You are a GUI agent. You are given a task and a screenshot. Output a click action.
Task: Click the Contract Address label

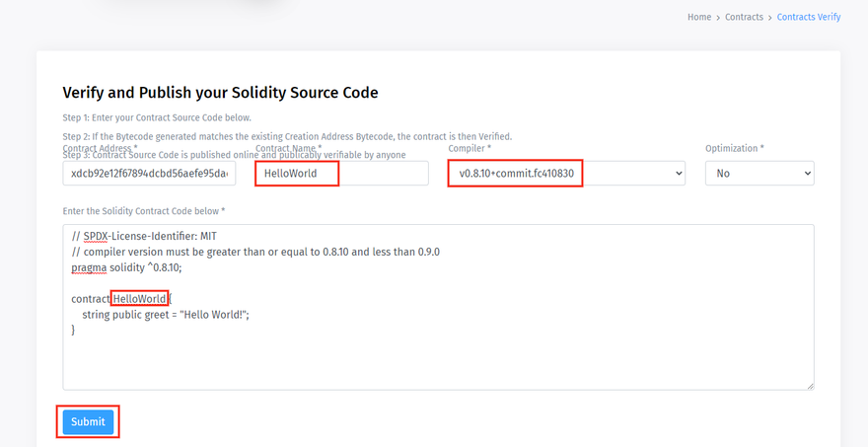click(100, 148)
